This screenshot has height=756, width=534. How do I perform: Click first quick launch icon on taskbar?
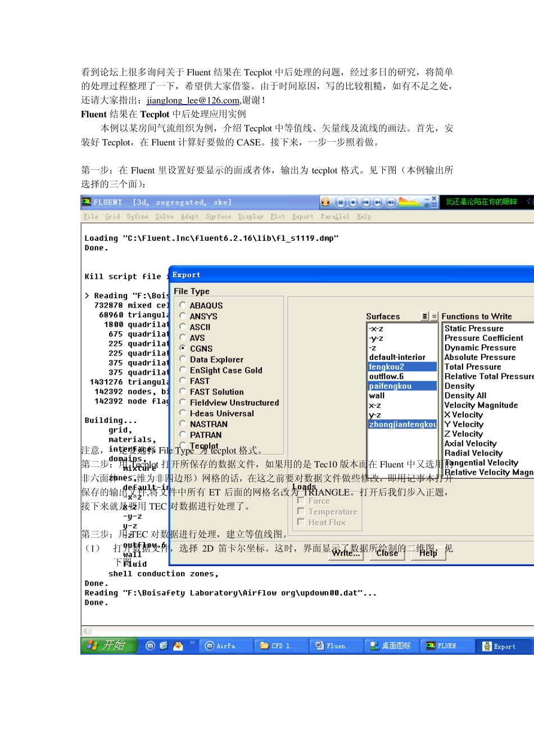coord(150,646)
